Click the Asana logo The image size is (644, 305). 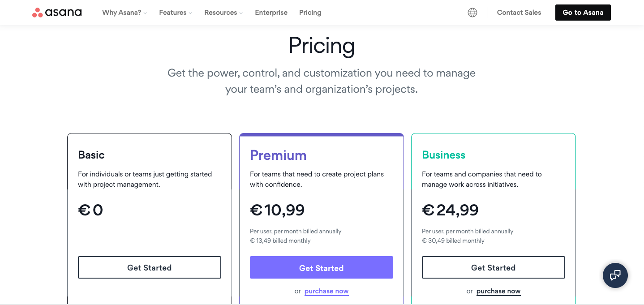tap(57, 13)
